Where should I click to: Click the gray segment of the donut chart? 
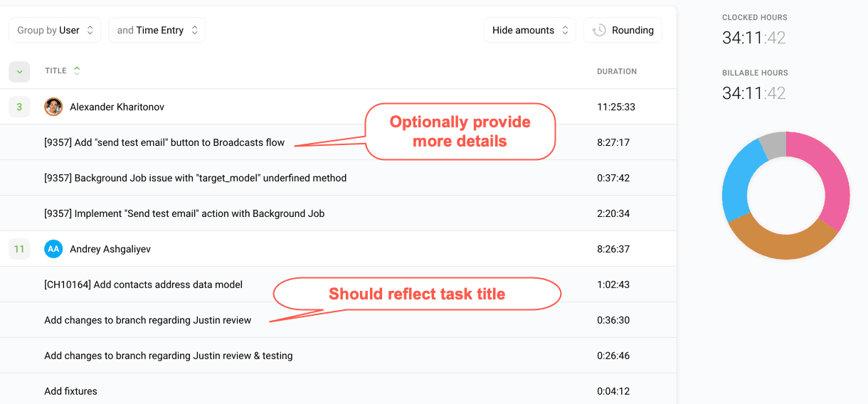[x=773, y=144]
